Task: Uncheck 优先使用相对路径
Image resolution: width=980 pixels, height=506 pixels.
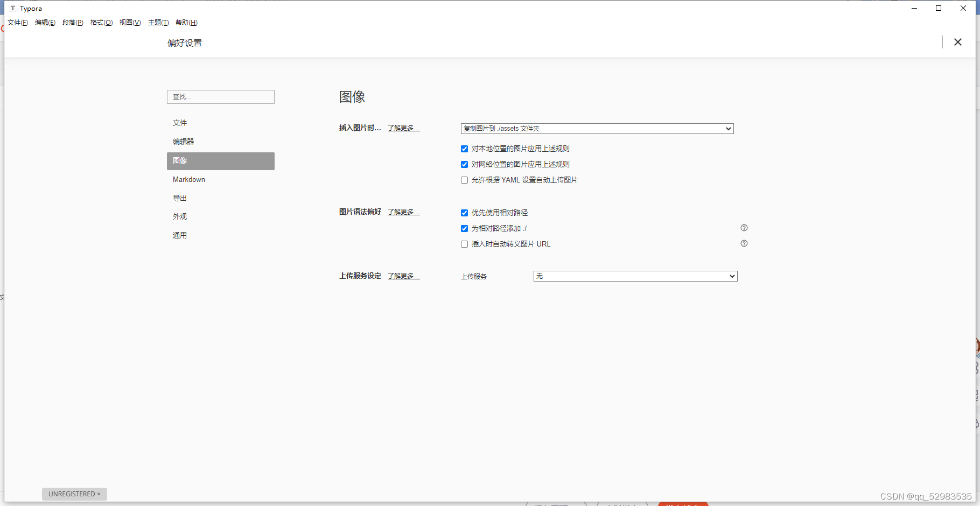Action: [464, 213]
